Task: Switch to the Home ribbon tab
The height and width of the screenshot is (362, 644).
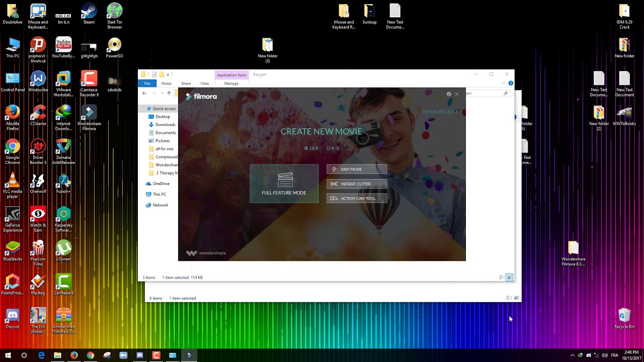Action: pos(166,83)
